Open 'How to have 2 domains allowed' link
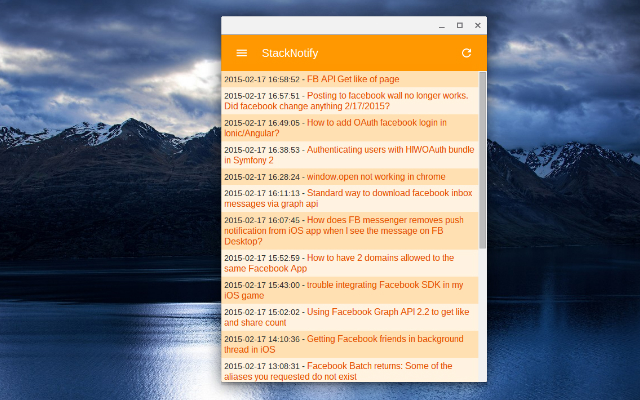Viewport: 640px width, 400px height. click(339, 263)
